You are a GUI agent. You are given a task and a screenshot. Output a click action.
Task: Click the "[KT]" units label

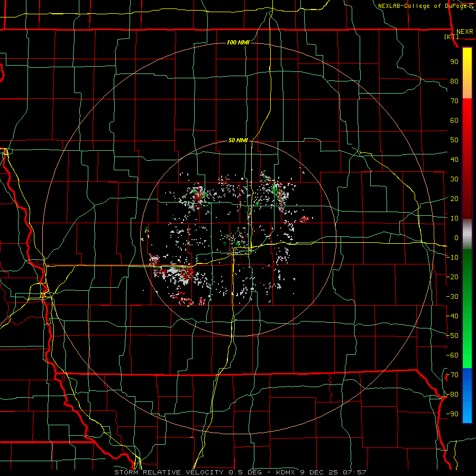pos(452,36)
